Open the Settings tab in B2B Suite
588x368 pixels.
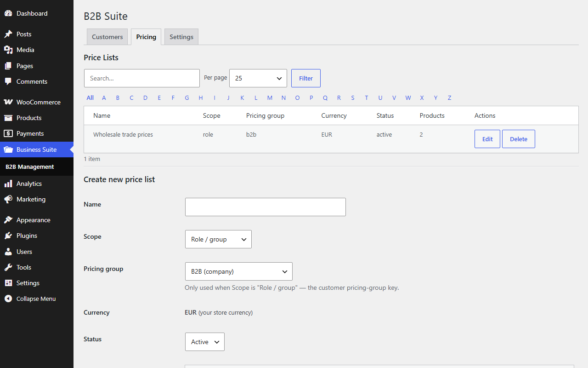(x=181, y=37)
